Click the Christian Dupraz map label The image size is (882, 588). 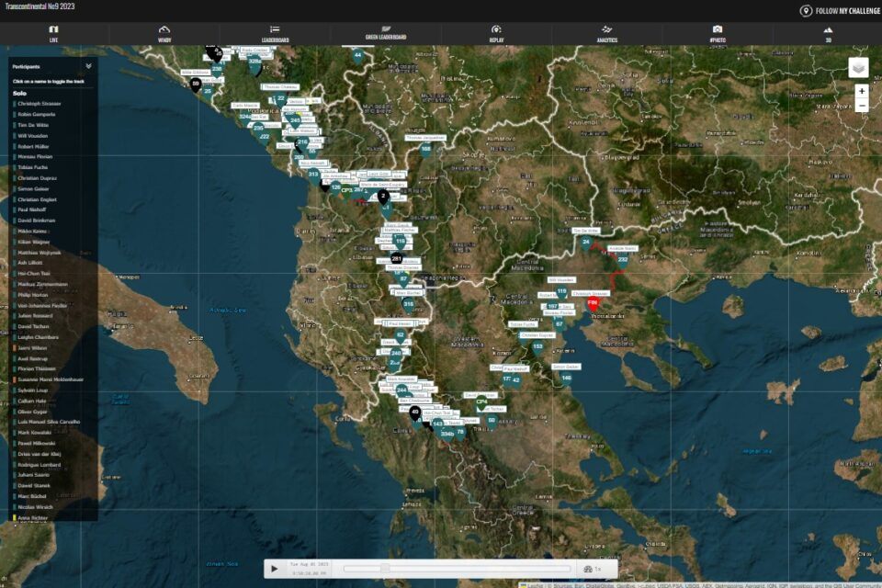537,334
